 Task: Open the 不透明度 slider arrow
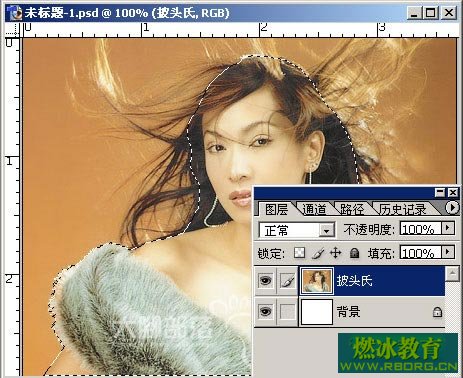448,229
